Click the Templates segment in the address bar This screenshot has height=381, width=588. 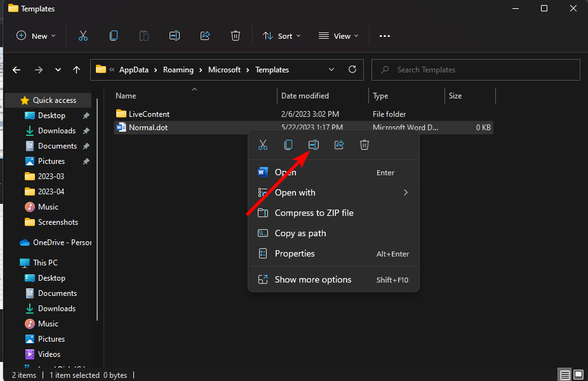click(x=272, y=70)
